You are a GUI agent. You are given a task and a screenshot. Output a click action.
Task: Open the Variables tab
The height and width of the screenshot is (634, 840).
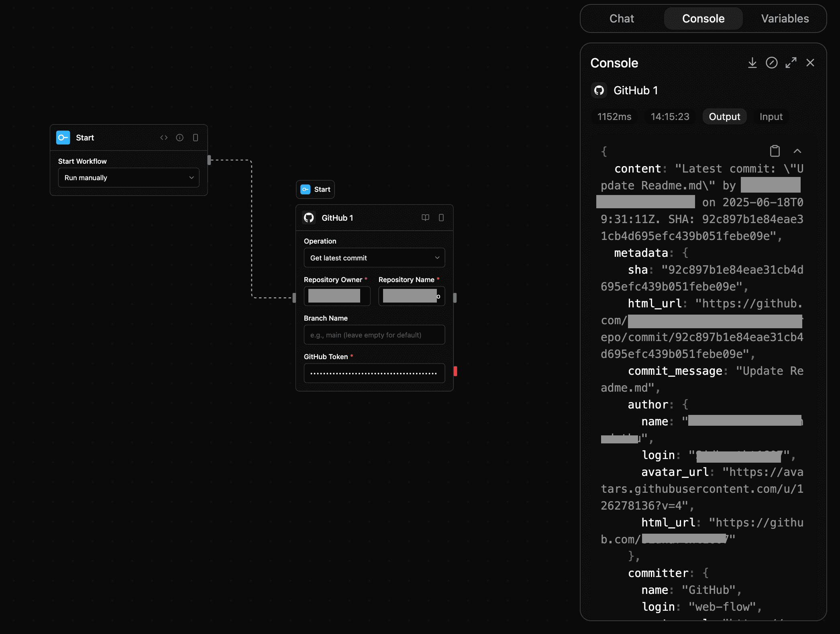(x=784, y=18)
